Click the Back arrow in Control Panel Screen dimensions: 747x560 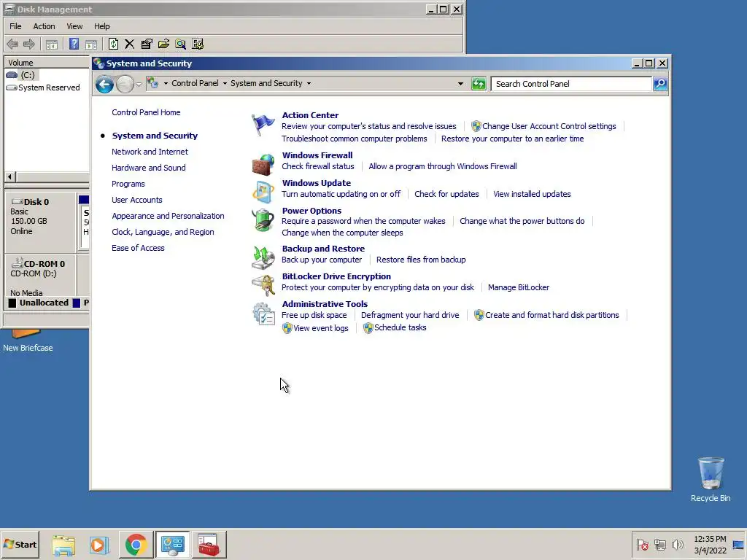pyautogui.click(x=104, y=85)
